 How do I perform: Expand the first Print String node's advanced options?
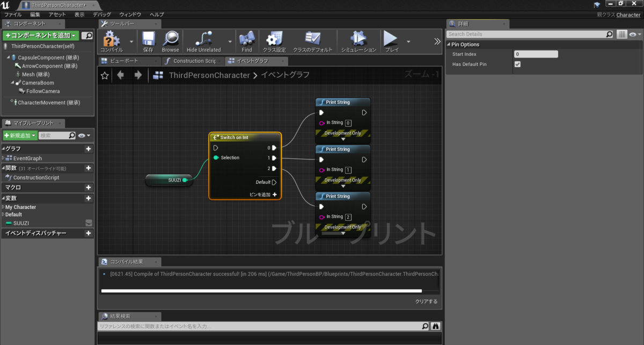click(343, 139)
